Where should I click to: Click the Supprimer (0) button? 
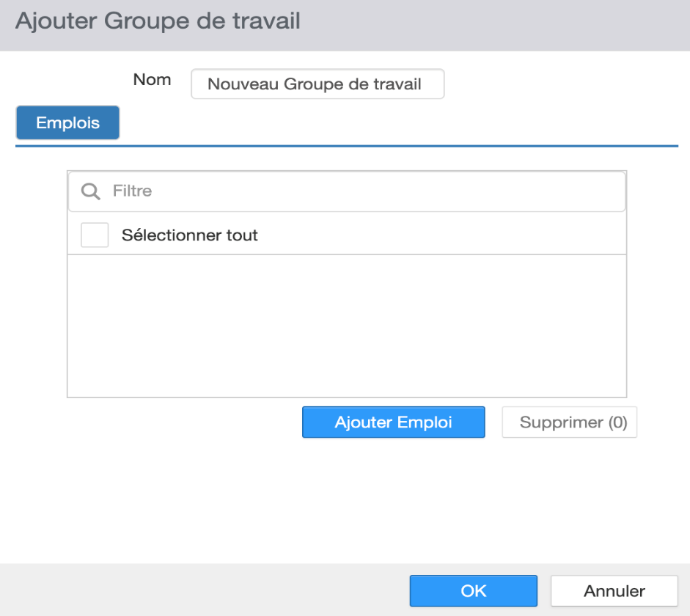click(x=570, y=422)
